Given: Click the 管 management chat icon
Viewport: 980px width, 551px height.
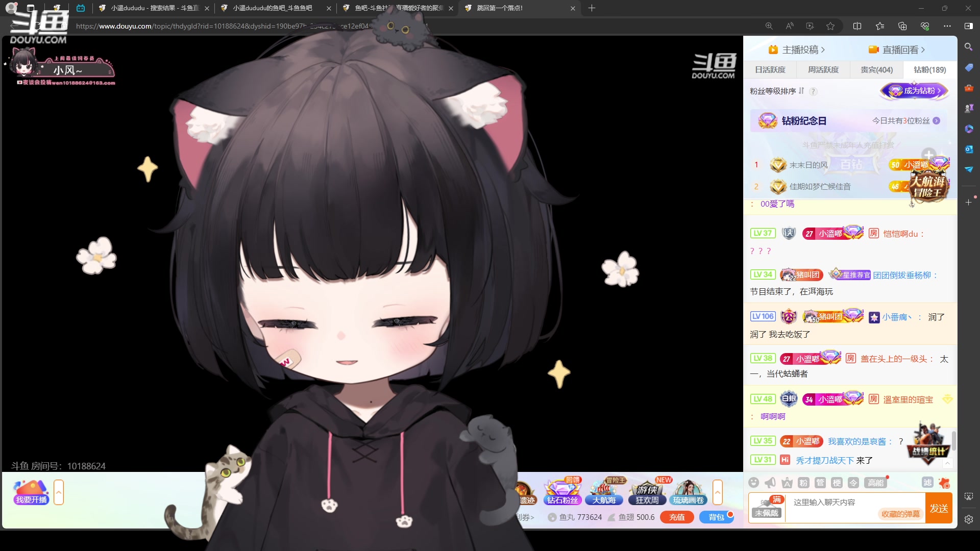Looking at the screenshot, I should click(x=820, y=483).
